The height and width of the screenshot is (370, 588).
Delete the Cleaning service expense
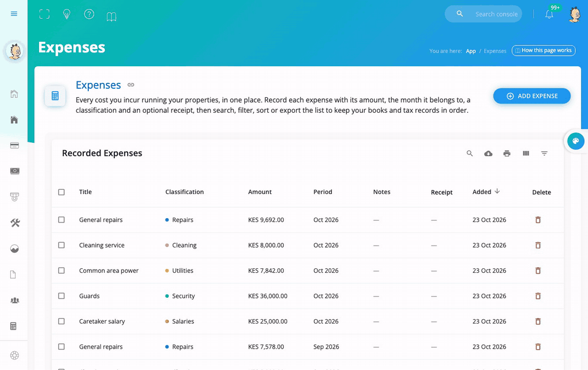(x=538, y=245)
